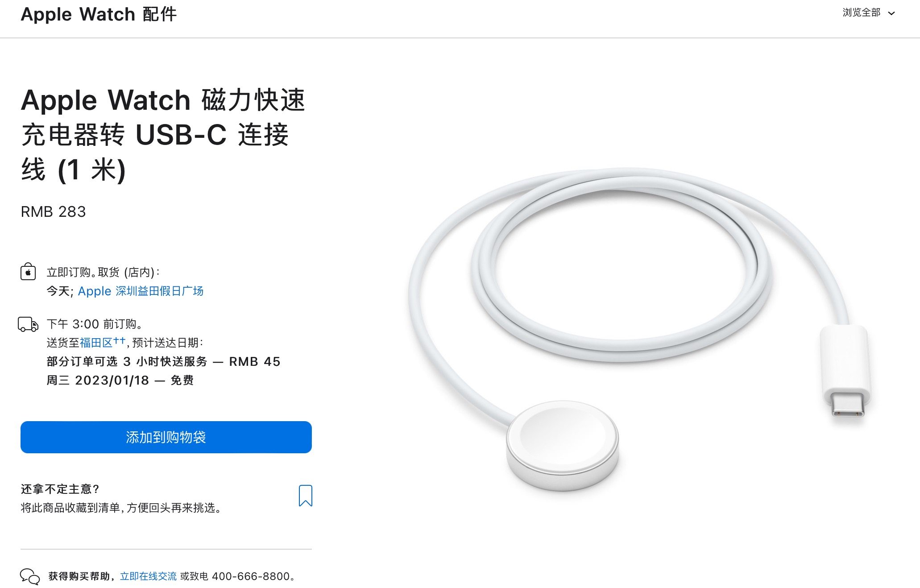Open Apple Watch 配件 section heading
The height and width of the screenshot is (588, 920).
(99, 14)
